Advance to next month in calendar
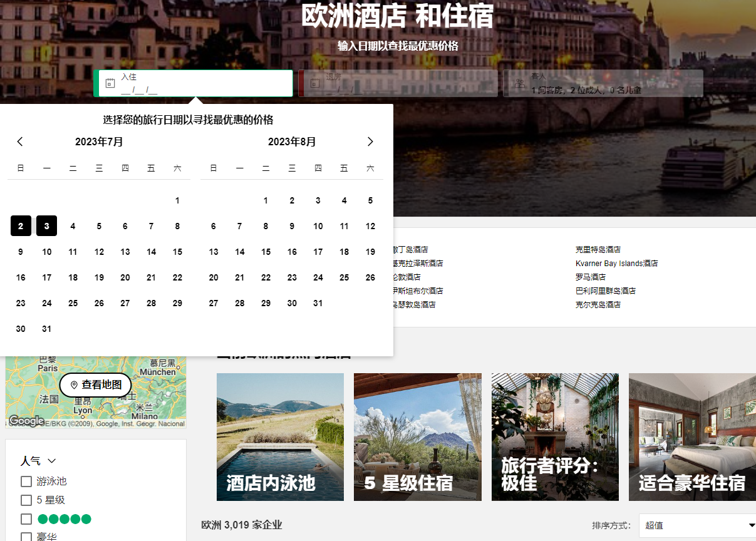756x541 pixels. pyautogui.click(x=370, y=142)
